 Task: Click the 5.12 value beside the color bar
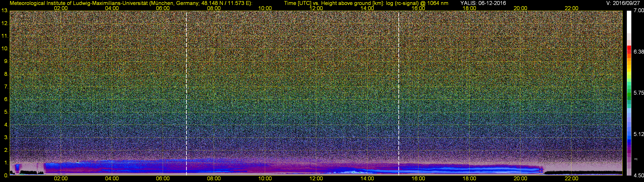click(x=638, y=134)
